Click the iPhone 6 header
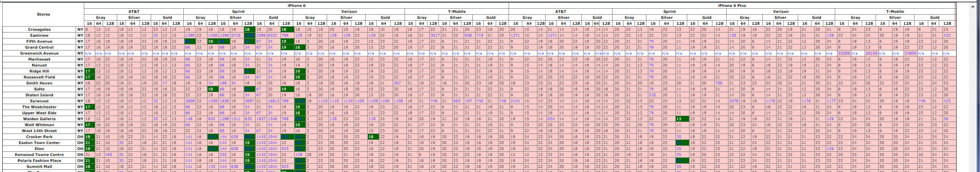The image size is (980, 172). point(296,6)
